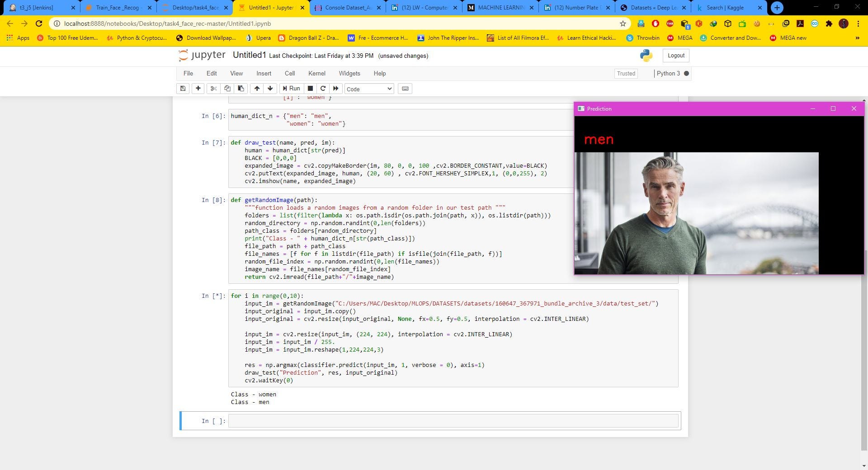Click the empty code cell input
The image size is (868, 470).
click(x=453, y=421)
